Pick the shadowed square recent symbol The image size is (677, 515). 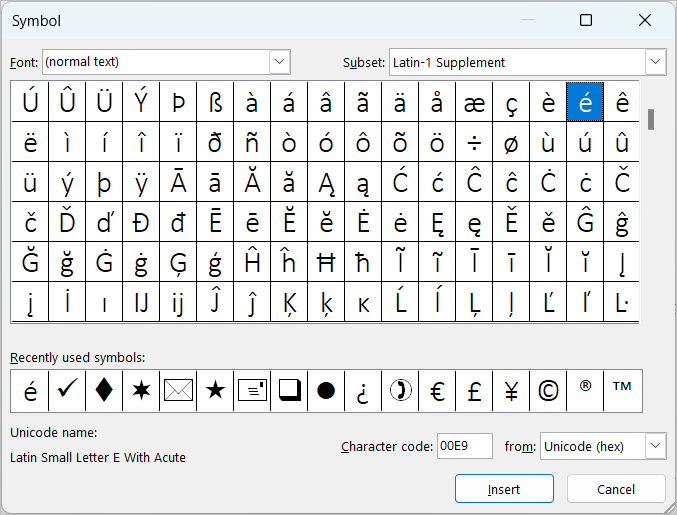coord(289,391)
